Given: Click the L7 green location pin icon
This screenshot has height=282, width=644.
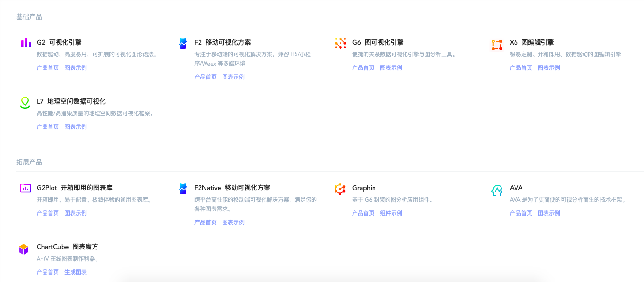Looking at the screenshot, I should pyautogui.click(x=25, y=103).
